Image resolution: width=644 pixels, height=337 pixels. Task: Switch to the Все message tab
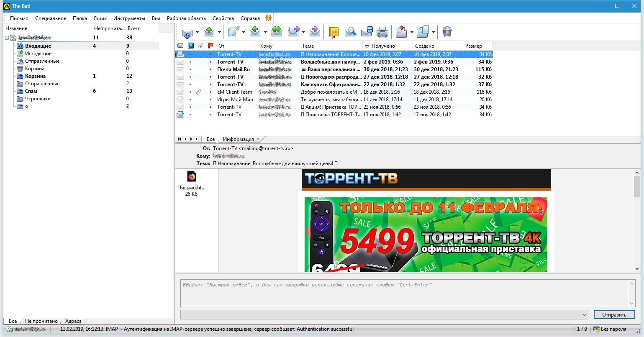coord(210,139)
